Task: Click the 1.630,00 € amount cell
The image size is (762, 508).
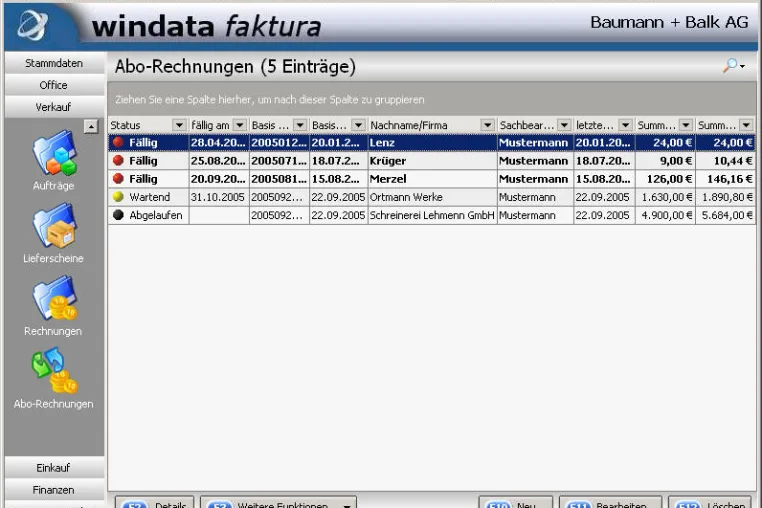Action: pos(665,197)
